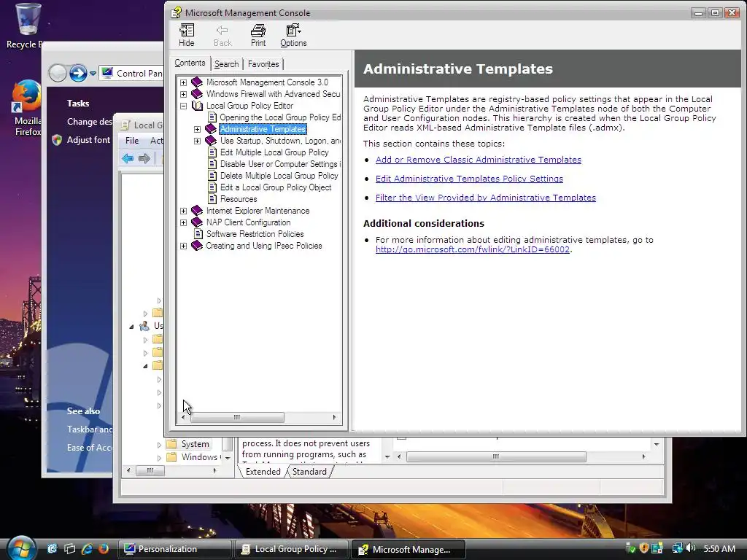This screenshot has width=747, height=560.
Task: Select System folder in Group Policy tree
Action: (x=195, y=444)
